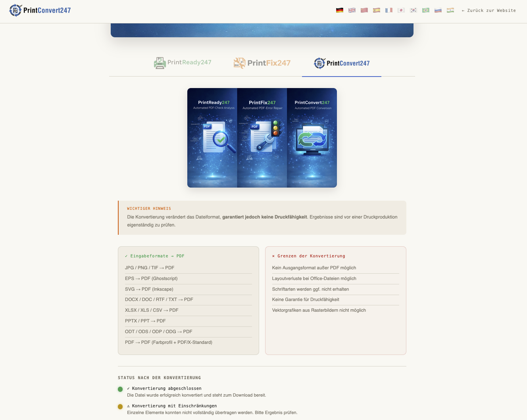This screenshot has width=527, height=420.
Task: Click 'STATUS NACH DER KONVERTIERUNG' heading
Action: pyautogui.click(x=160, y=378)
